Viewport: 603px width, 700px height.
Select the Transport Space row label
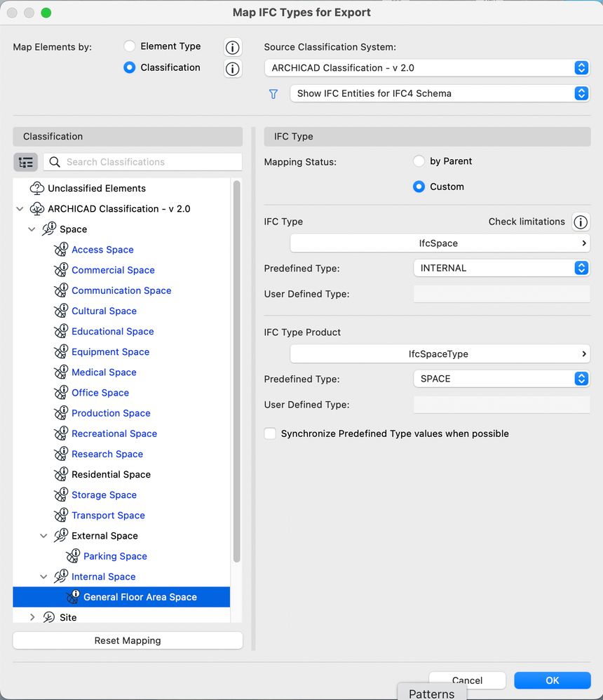(x=109, y=515)
